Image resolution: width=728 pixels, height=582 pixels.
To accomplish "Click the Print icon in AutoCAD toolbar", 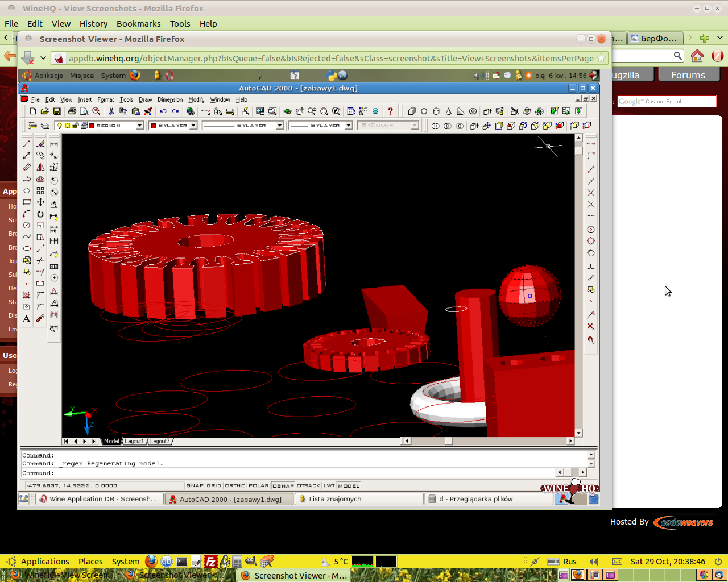I will click(x=72, y=111).
